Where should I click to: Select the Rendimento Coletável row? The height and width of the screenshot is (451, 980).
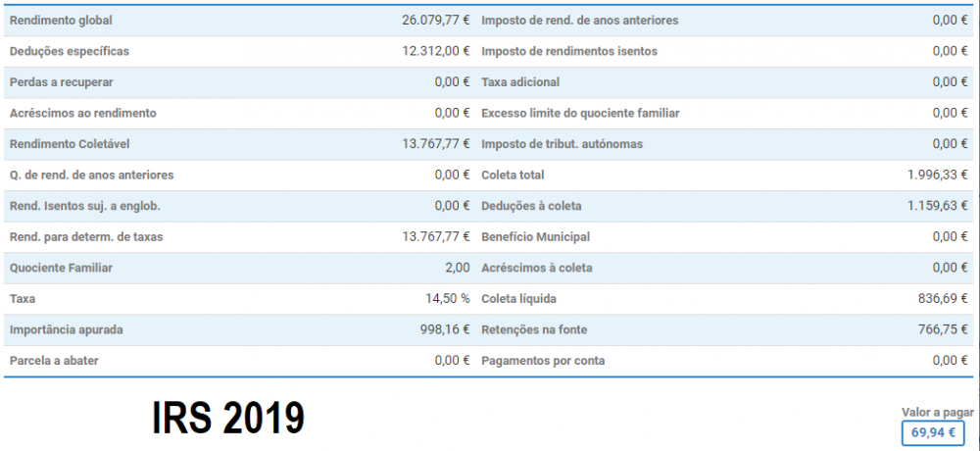coord(240,144)
